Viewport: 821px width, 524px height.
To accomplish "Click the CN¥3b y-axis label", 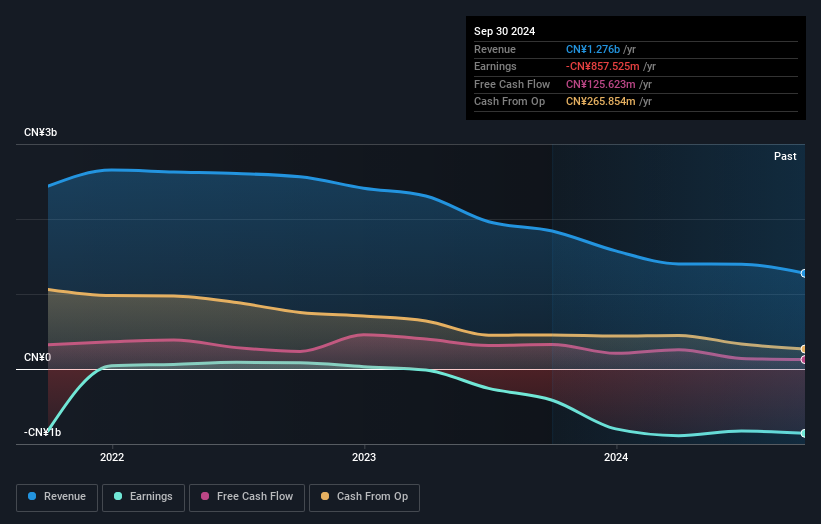I will point(40,132).
